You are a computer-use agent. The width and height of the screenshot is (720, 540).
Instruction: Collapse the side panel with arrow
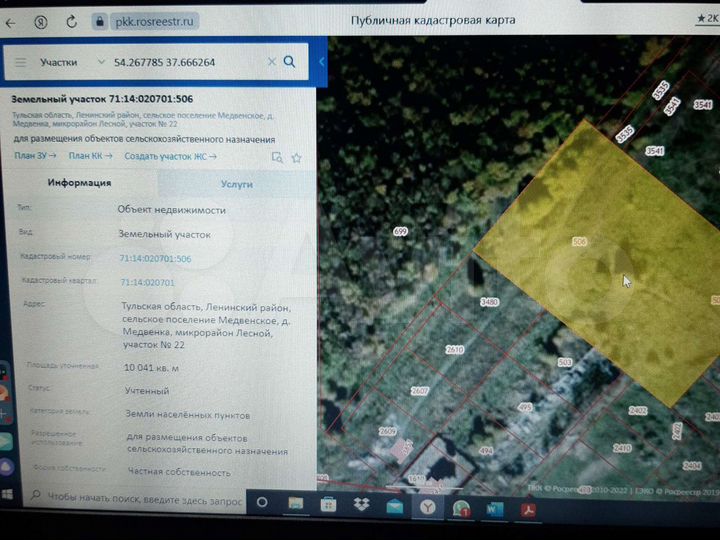(322, 62)
